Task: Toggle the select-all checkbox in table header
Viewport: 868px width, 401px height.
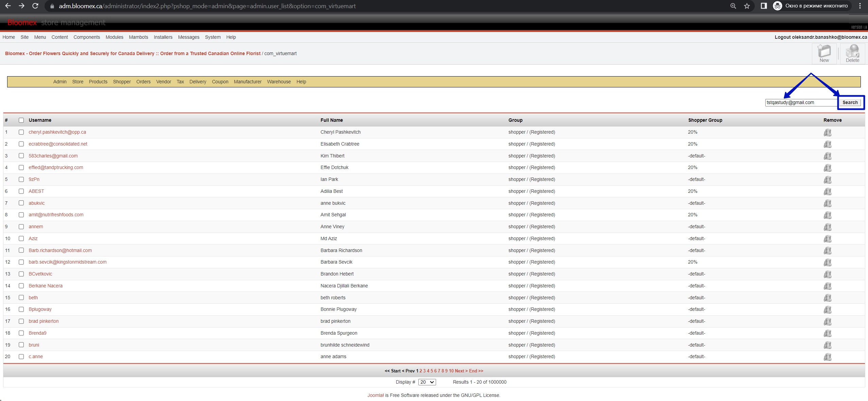Action: [x=21, y=120]
